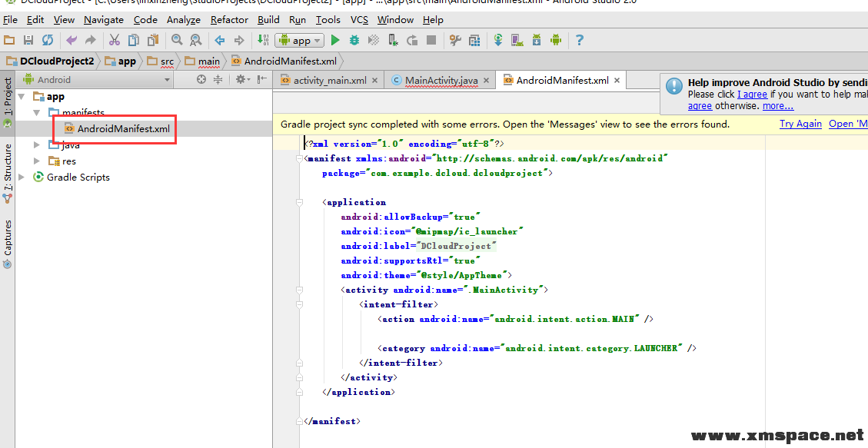Collapse all in the Project panel
This screenshot has width=868, height=448.
click(218, 80)
